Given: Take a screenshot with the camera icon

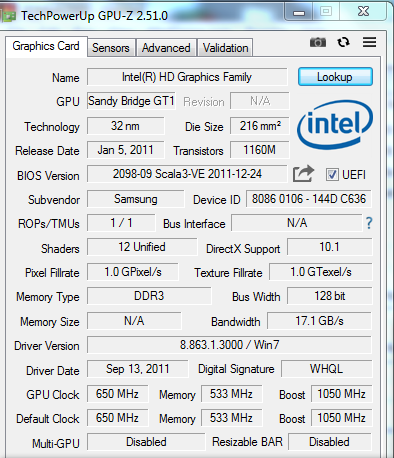Looking at the screenshot, I should click(x=318, y=42).
